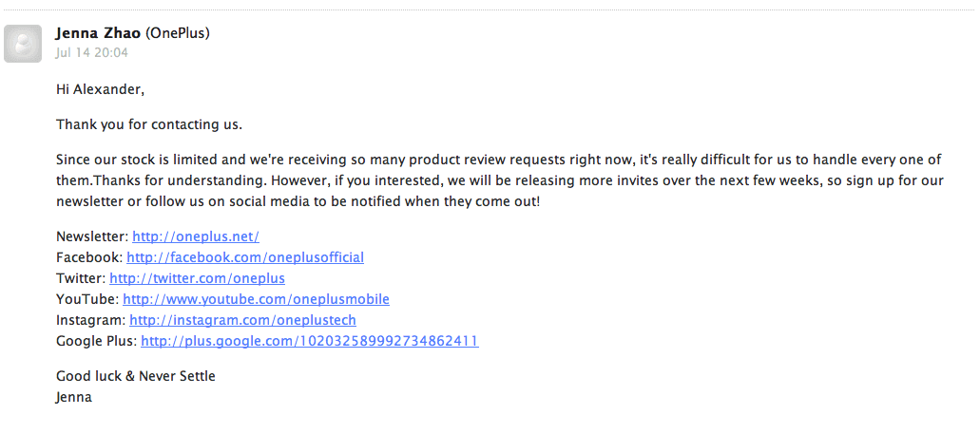Screen dimensions: 980x434
Task: Click the sender name Jenna Zhao
Action: pyautogui.click(x=99, y=33)
